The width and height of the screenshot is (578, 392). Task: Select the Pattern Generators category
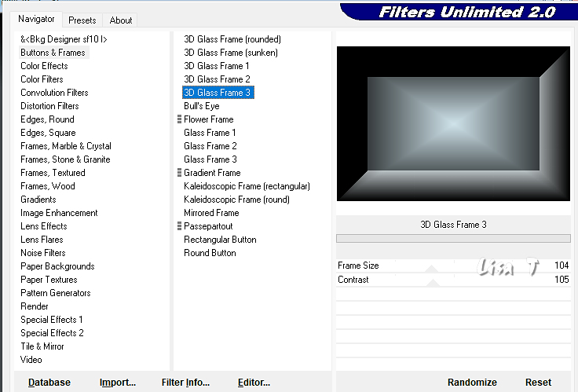pos(56,293)
